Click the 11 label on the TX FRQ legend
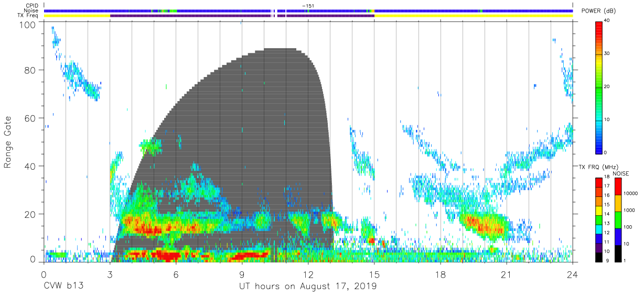This screenshot has width=644, height=297. pos(606,241)
